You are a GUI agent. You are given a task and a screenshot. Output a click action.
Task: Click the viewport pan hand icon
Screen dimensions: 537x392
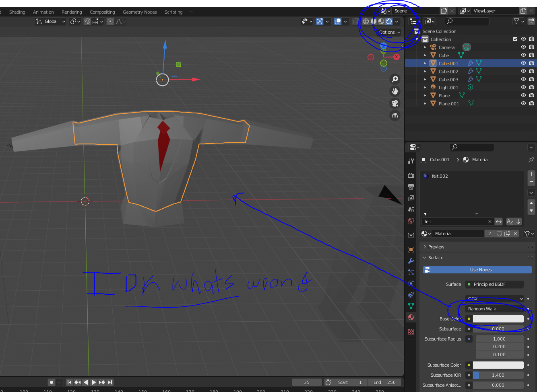pyautogui.click(x=395, y=91)
